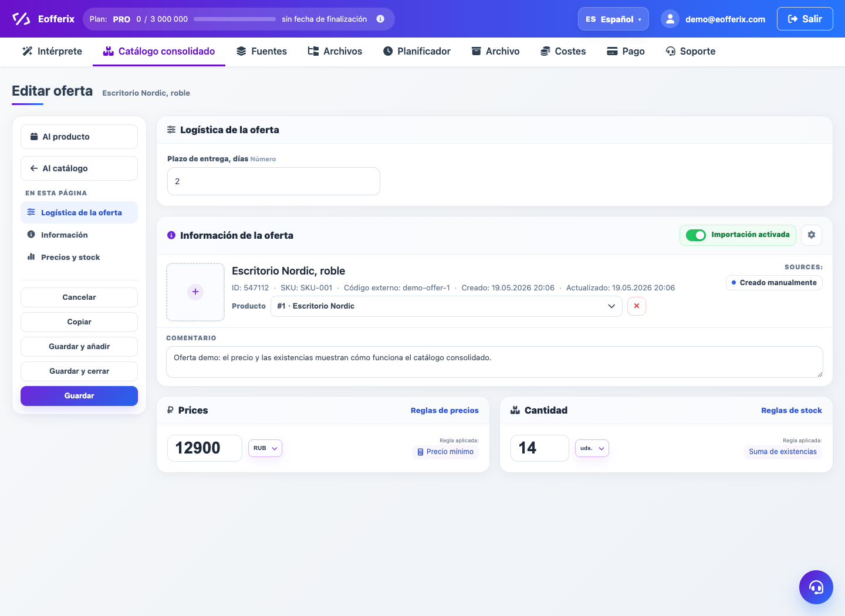
Task: Click the plan info icon
Action: click(380, 19)
